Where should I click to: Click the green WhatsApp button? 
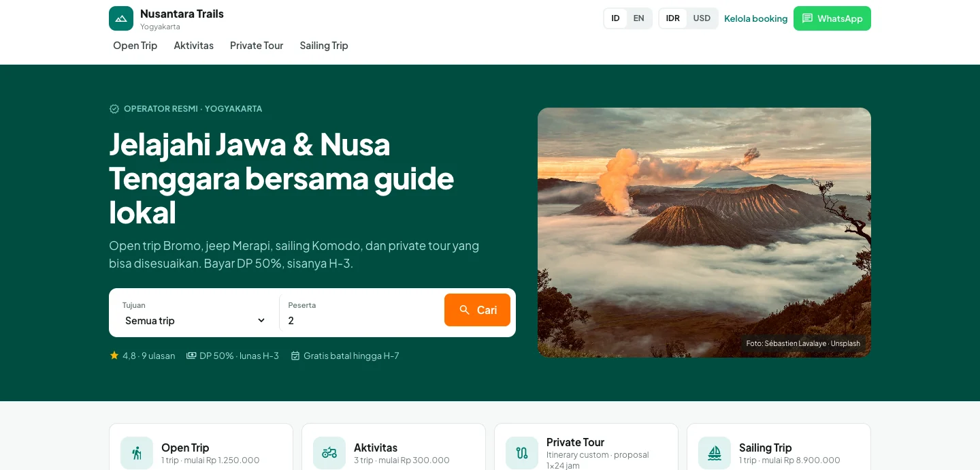[832, 18]
